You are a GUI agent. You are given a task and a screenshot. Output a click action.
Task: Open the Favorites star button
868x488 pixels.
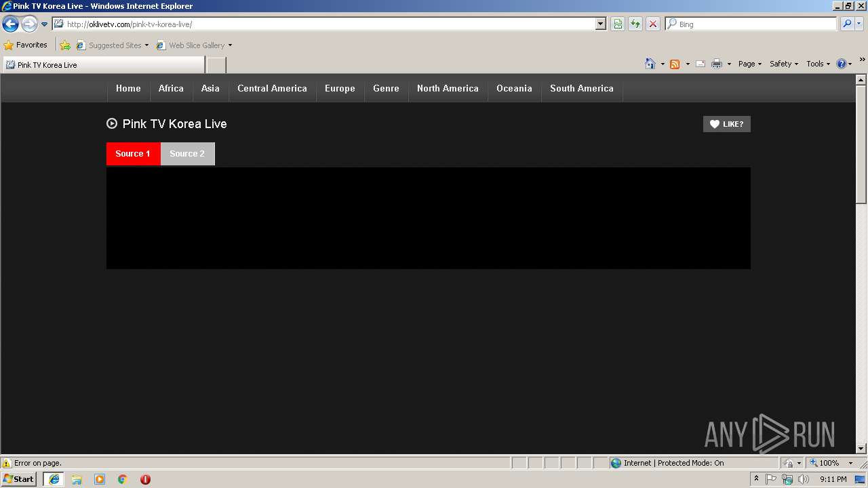coord(26,45)
